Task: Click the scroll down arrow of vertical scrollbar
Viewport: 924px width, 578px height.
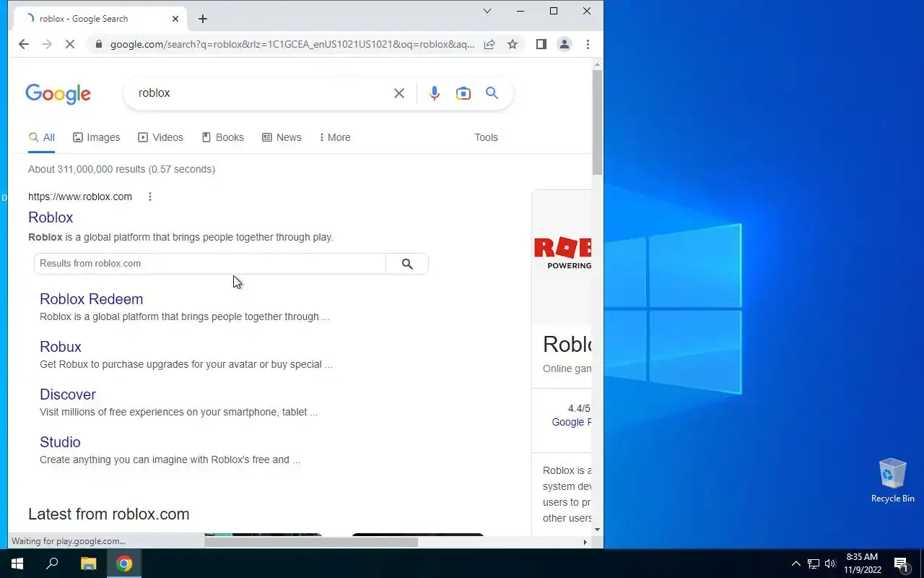Action: pyautogui.click(x=597, y=529)
